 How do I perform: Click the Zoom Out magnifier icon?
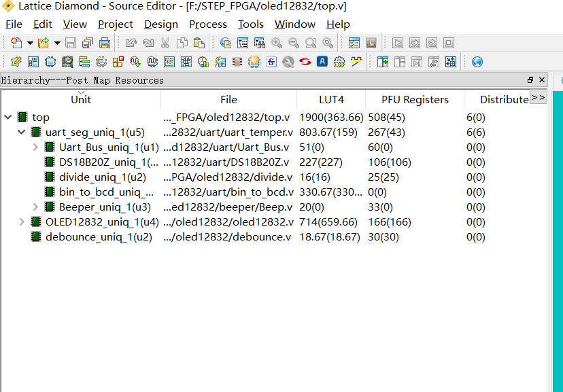(294, 43)
